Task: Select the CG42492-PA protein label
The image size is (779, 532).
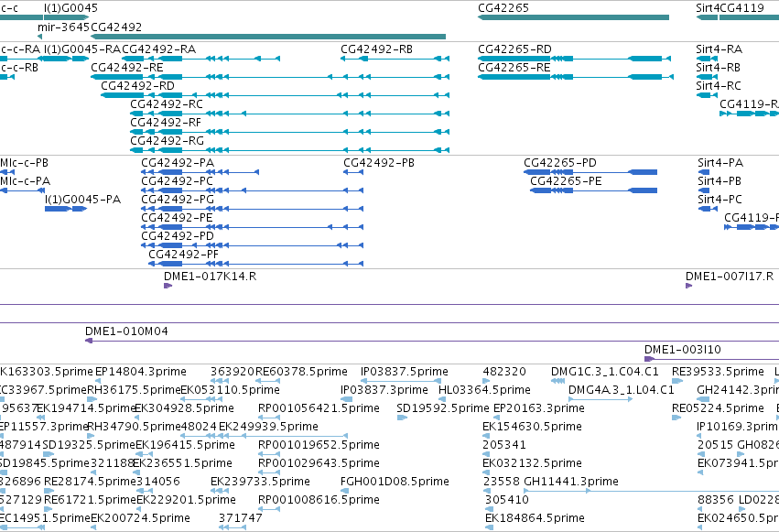Action: tap(178, 163)
